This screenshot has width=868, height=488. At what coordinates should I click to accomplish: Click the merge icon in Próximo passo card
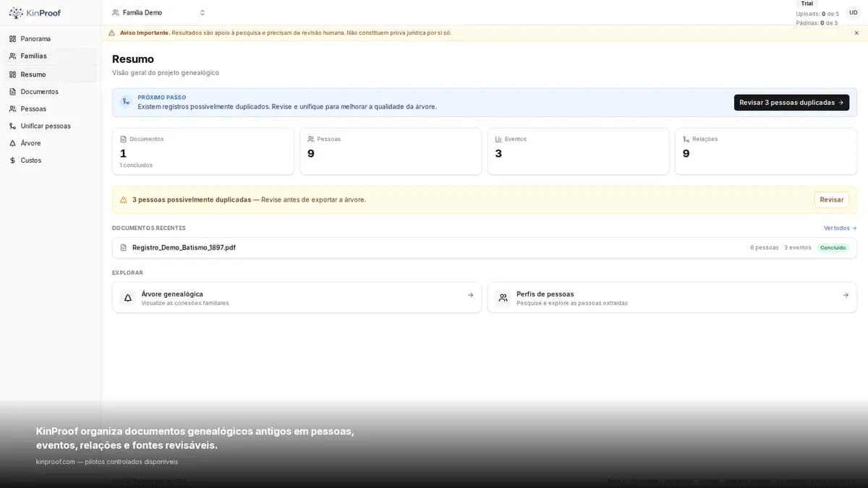click(126, 102)
